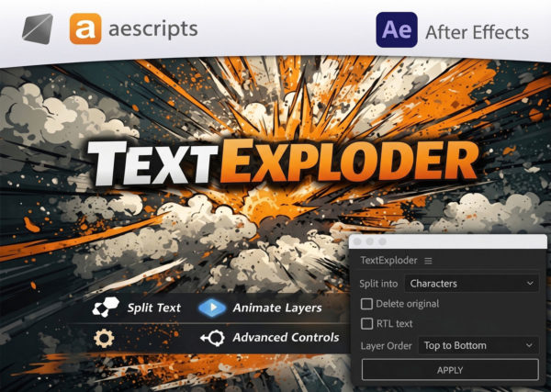Click the Split Text shards icon
551x392 pixels.
[x=106, y=307]
